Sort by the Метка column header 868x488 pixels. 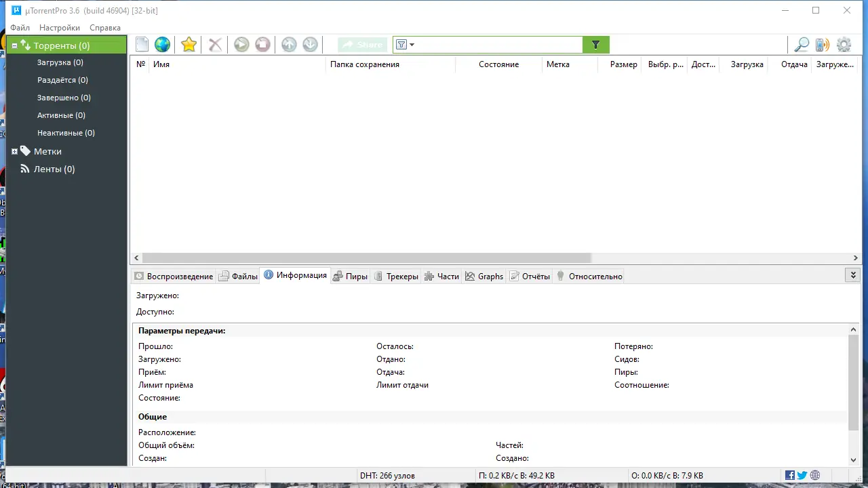click(570, 64)
